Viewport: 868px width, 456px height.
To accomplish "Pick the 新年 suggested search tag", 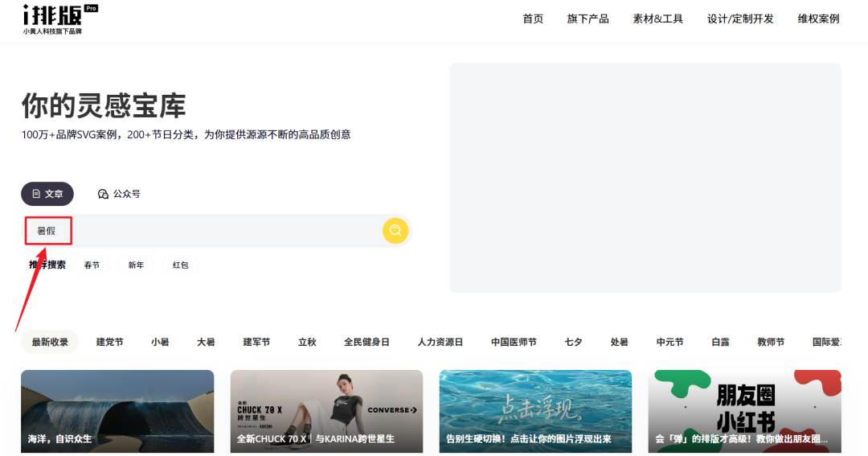I will tap(136, 265).
